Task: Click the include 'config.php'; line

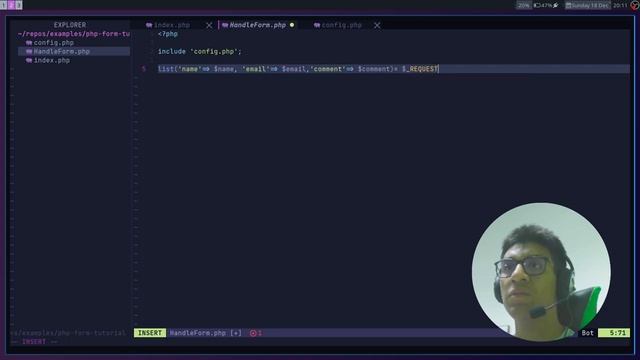Action: (x=200, y=51)
